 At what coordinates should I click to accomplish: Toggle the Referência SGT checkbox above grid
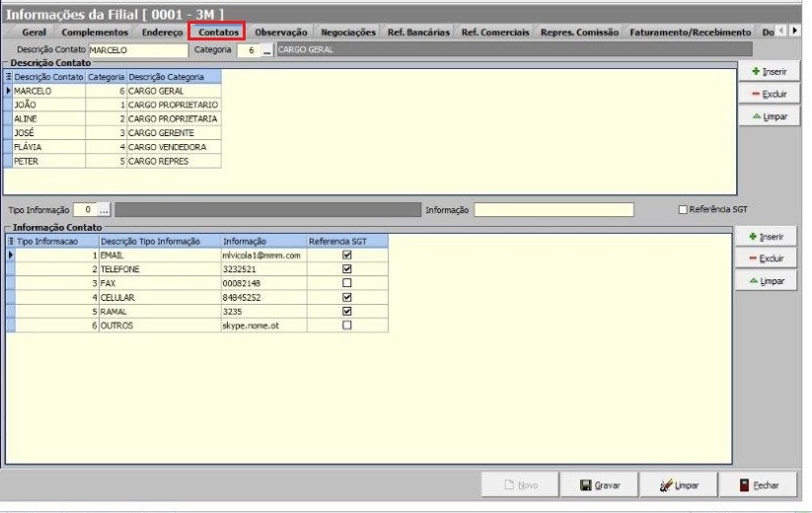(x=684, y=209)
